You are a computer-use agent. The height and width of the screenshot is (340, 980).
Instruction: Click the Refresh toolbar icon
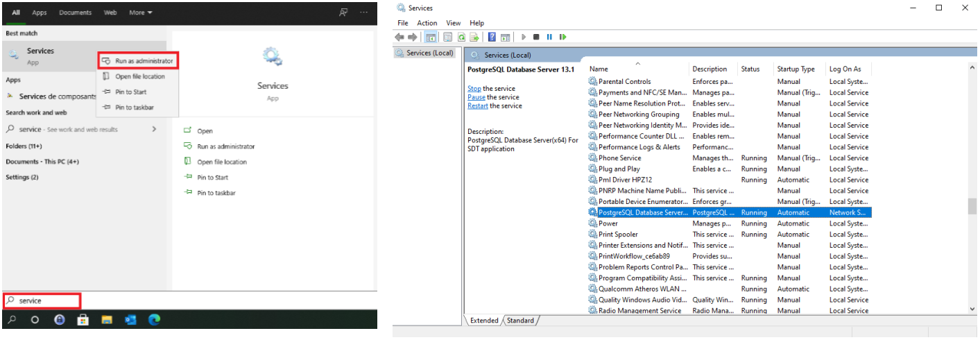pos(462,37)
